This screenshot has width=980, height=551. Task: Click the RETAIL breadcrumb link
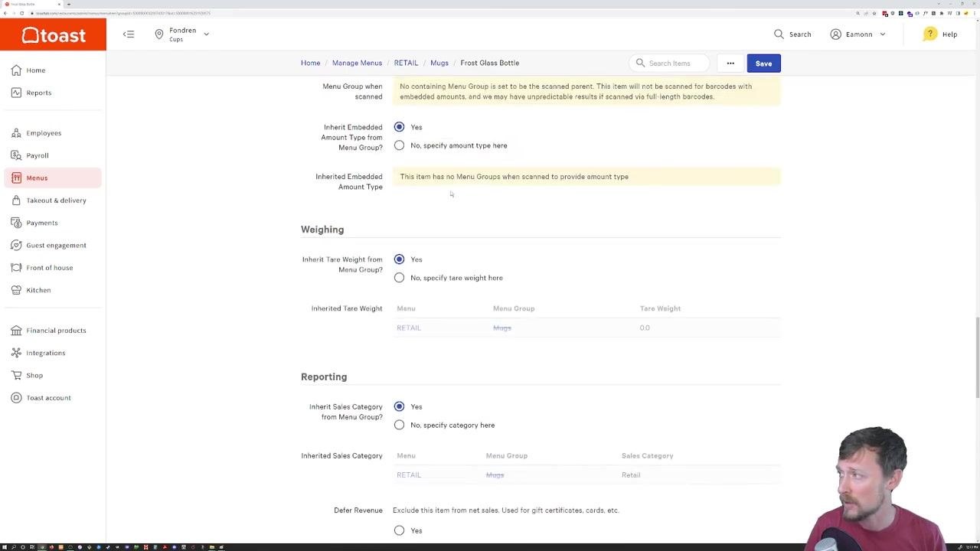406,63
